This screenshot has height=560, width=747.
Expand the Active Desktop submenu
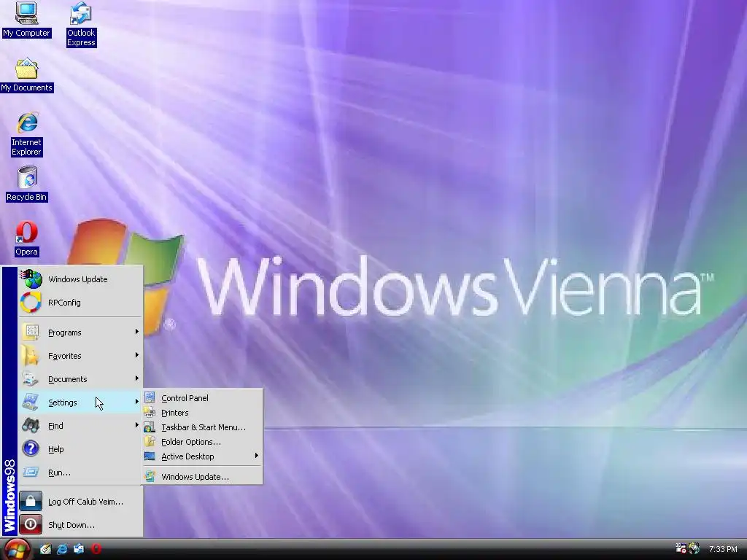pyautogui.click(x=203, y=456)
